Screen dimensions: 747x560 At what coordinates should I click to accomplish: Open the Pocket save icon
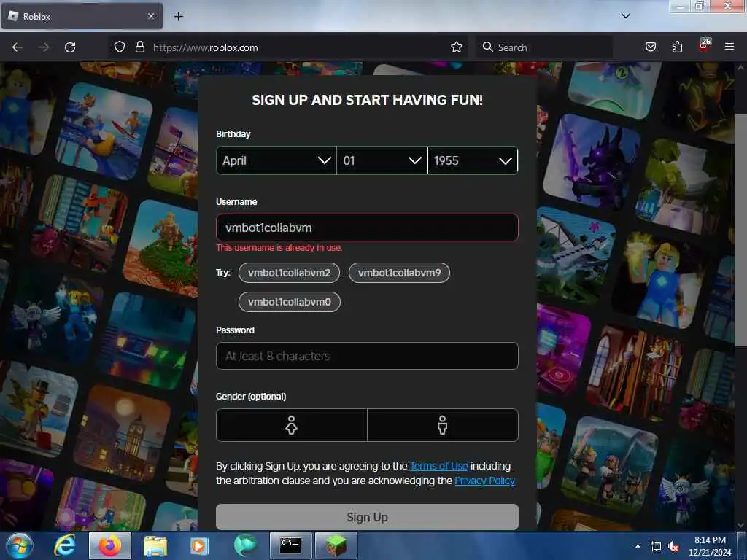(650, 47)
